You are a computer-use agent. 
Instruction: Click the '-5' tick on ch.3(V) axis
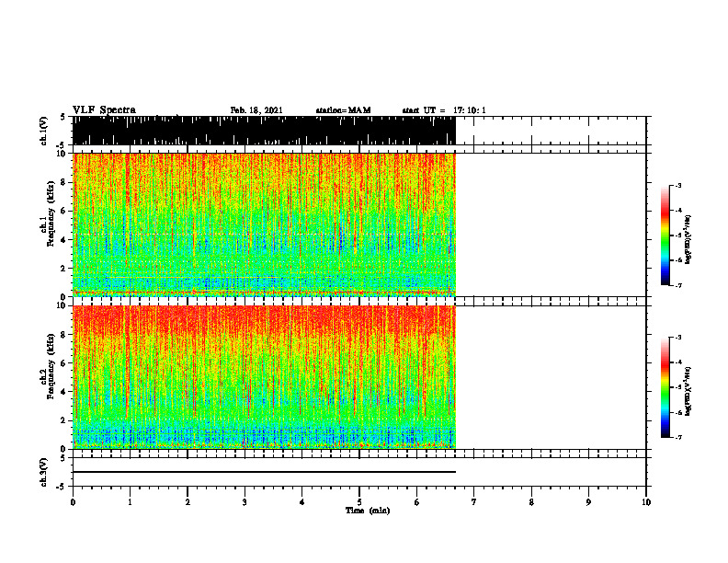[x=62, y=487]
